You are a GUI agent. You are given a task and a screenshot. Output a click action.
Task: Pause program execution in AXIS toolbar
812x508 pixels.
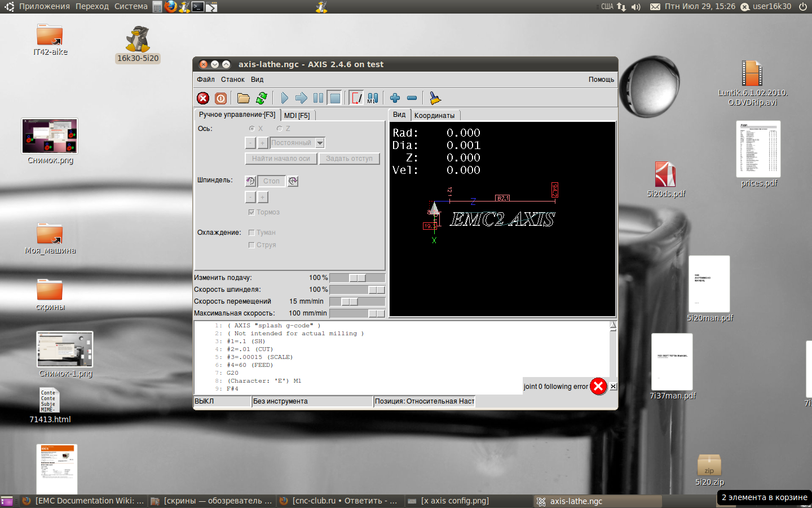click(x=319, y=98)
